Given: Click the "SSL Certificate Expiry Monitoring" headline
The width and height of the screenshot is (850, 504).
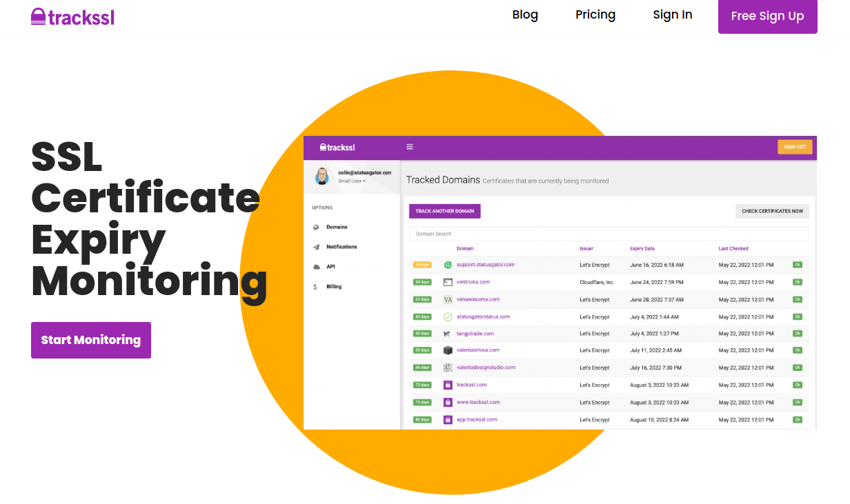Looking at the screenshot, I should tap(149, 219).
